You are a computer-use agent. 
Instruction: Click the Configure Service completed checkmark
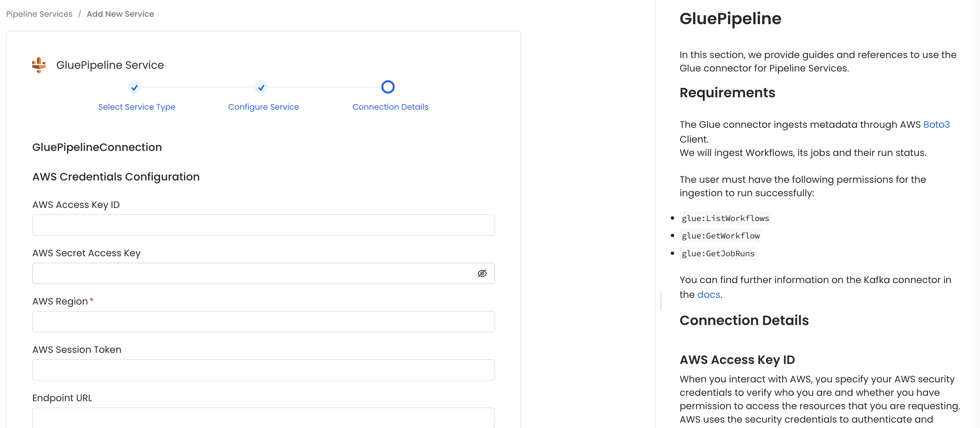click(x=261, y=87)
